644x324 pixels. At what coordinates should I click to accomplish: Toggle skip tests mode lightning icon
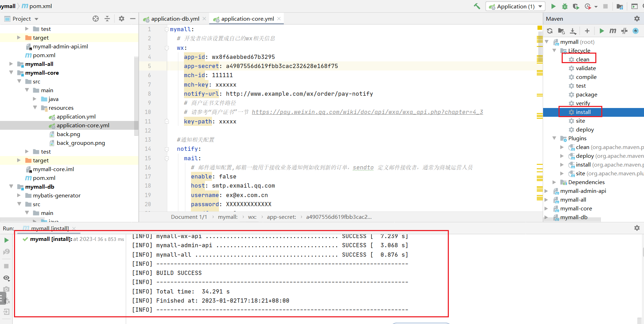point(636,31)
